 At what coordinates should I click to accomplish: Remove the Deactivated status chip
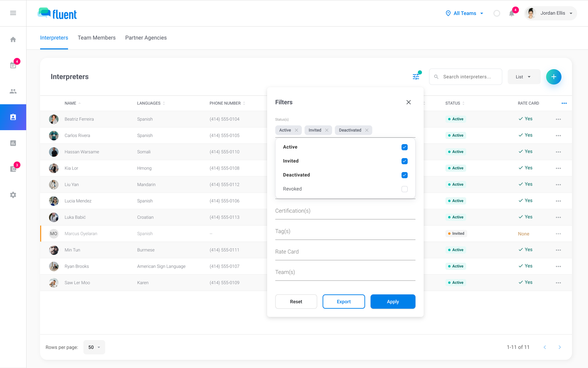tap(366, 130)
